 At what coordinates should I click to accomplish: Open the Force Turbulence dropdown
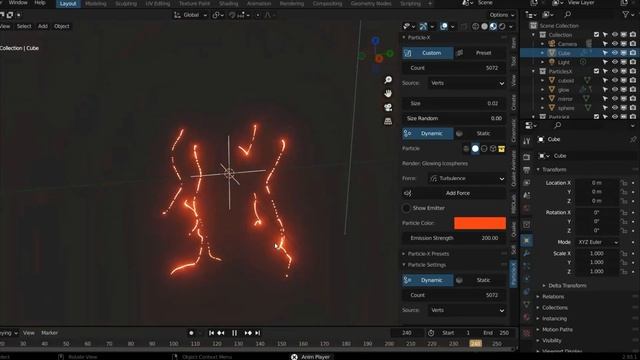click(x=467, y=178)
